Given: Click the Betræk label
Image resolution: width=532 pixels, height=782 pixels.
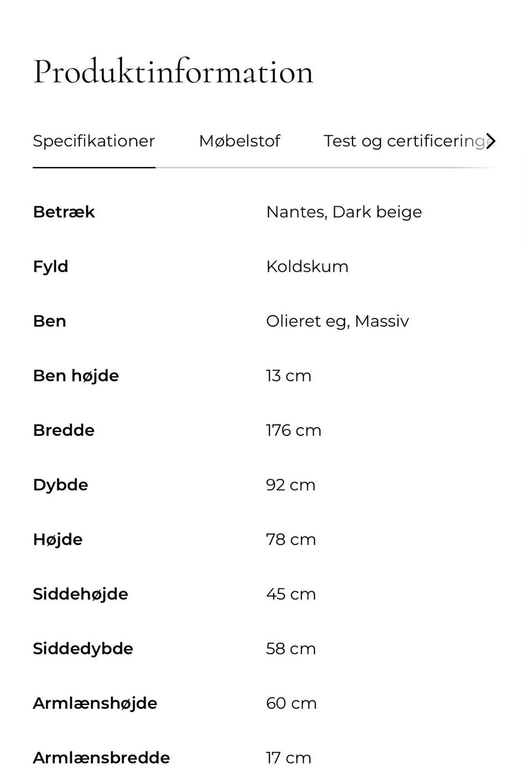Looking at the screenshot, I should pos(64,212).
